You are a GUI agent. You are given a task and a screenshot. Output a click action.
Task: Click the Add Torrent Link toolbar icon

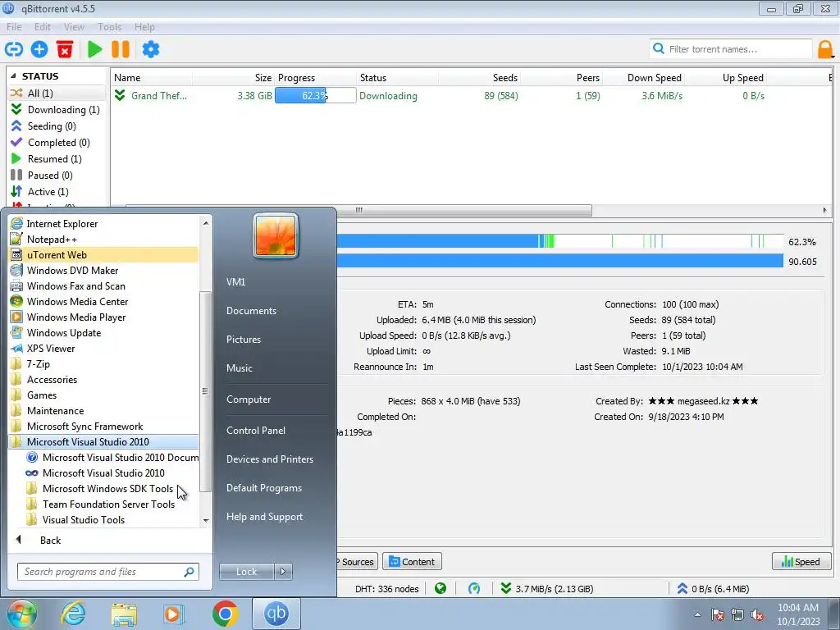13,49
